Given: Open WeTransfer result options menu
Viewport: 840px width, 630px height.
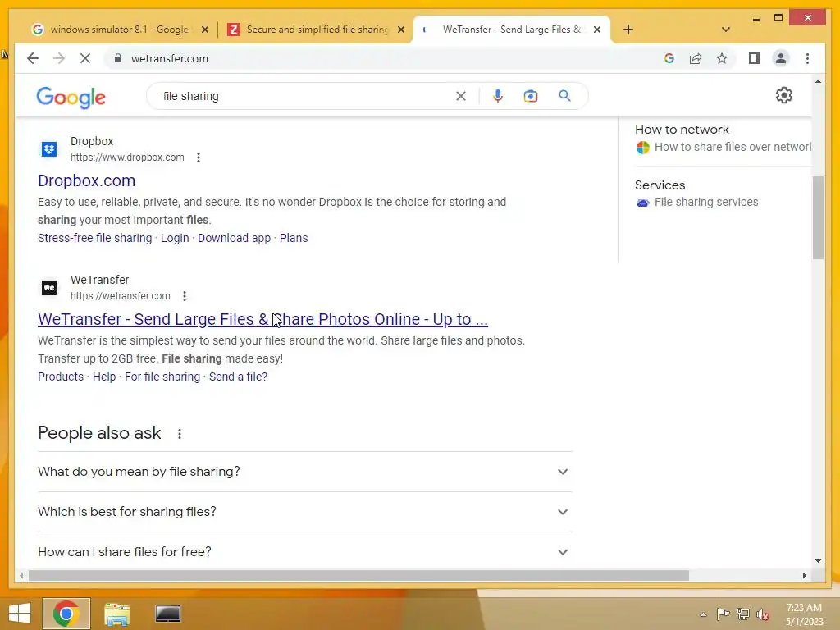Looking at the screenshot, I should (185, 296).
